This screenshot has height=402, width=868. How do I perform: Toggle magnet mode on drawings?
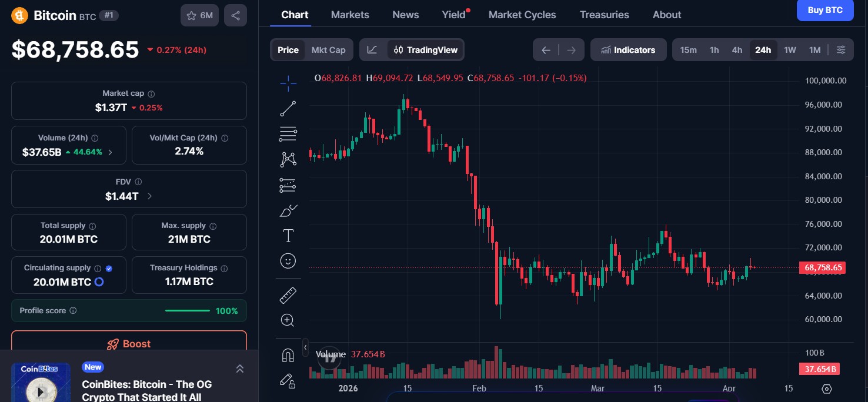point(288,354)
